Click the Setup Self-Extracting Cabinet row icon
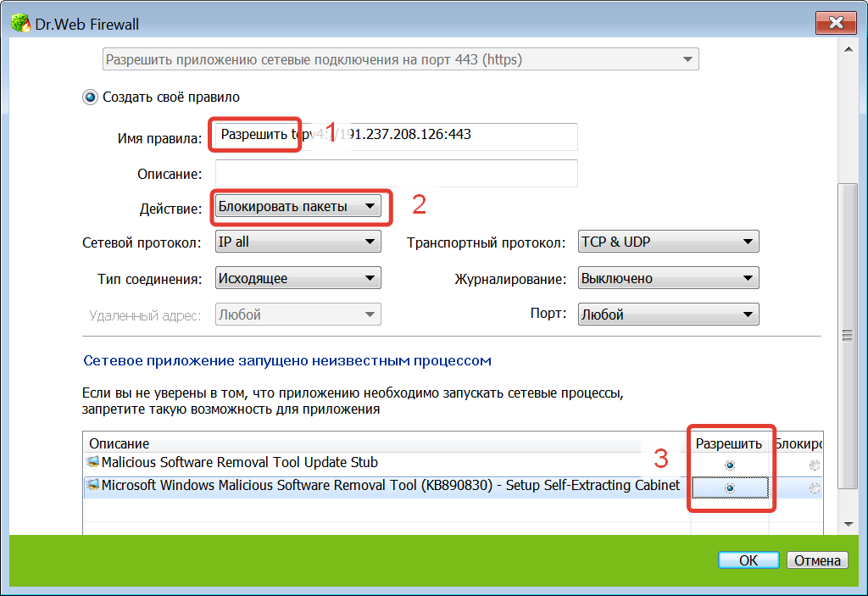 point(92,486)
